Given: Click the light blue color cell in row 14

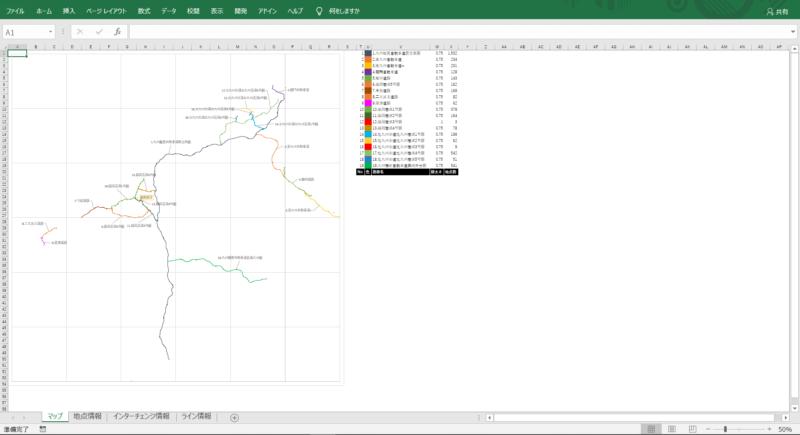Looking at the screenshot, I should [368, 134].
